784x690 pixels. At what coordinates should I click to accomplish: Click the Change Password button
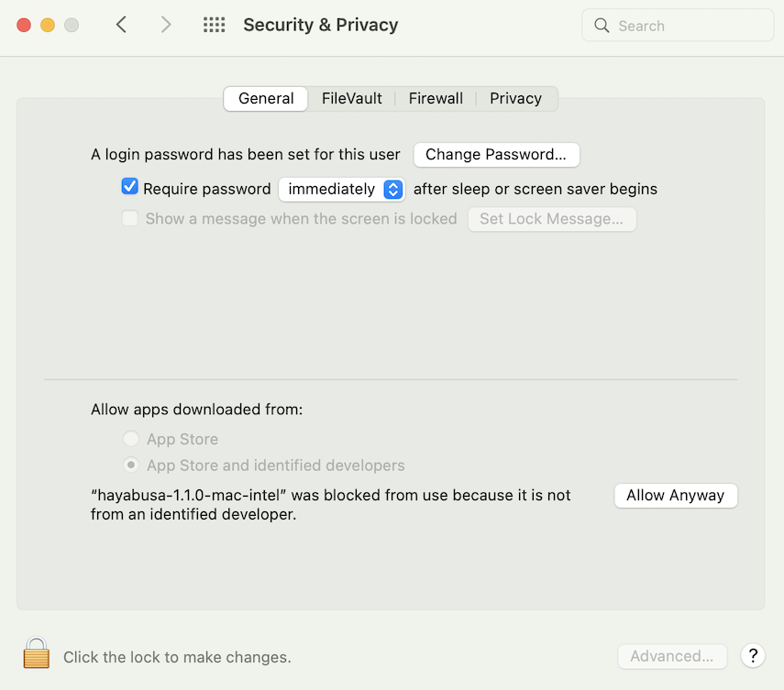[496, 154]
